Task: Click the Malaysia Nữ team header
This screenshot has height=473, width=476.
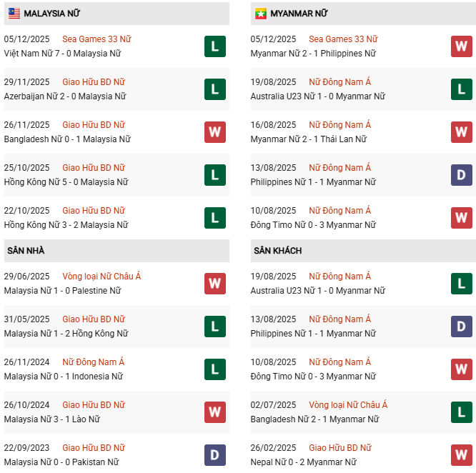Action: 54,14
